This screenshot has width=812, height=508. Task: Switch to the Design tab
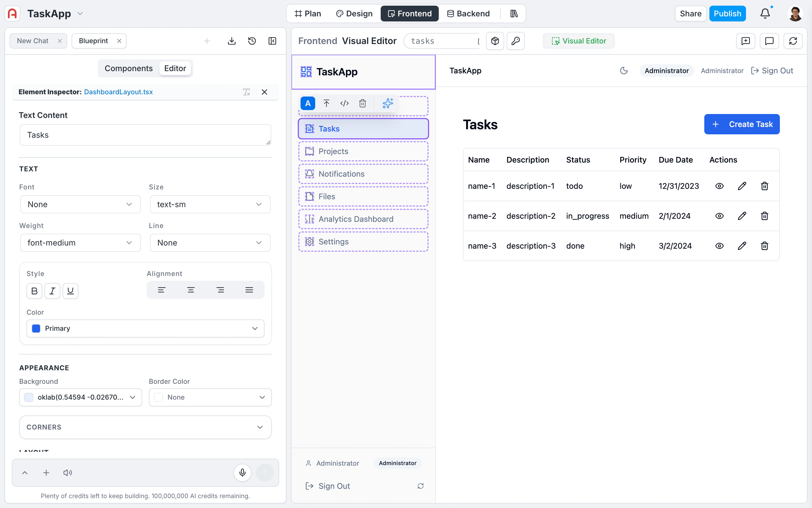pos(354,14)
